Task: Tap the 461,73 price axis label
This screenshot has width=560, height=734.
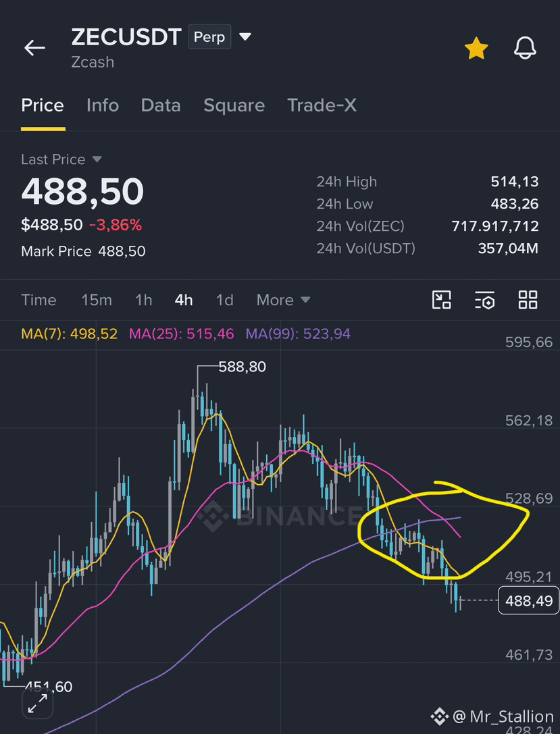Action: (x=529, y=655)
